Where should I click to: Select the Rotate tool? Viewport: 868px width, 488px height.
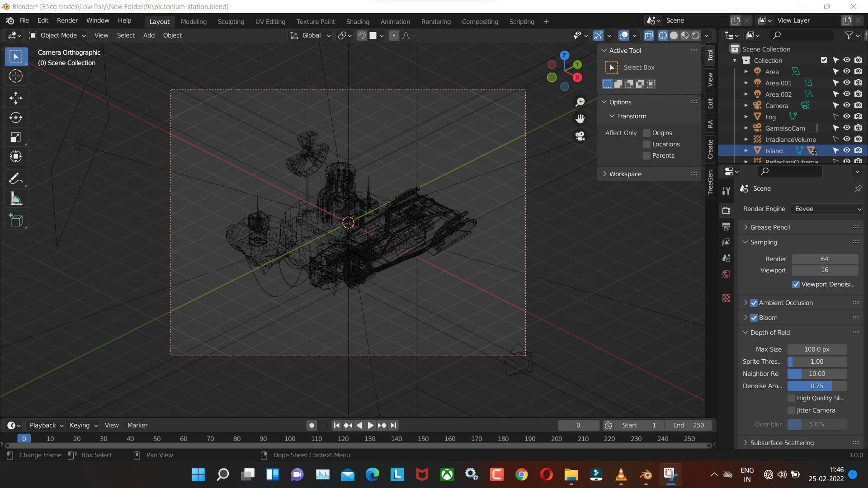coord(16,117)
